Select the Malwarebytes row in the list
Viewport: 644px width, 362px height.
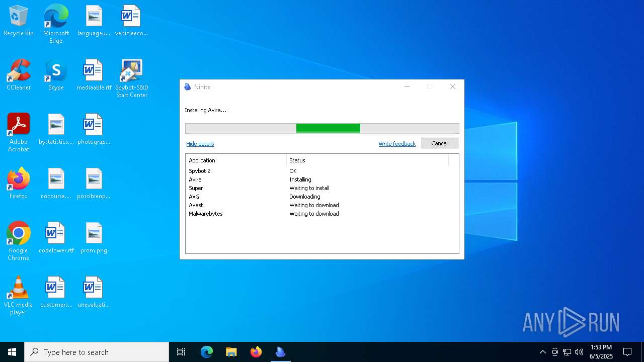(322, 214)
